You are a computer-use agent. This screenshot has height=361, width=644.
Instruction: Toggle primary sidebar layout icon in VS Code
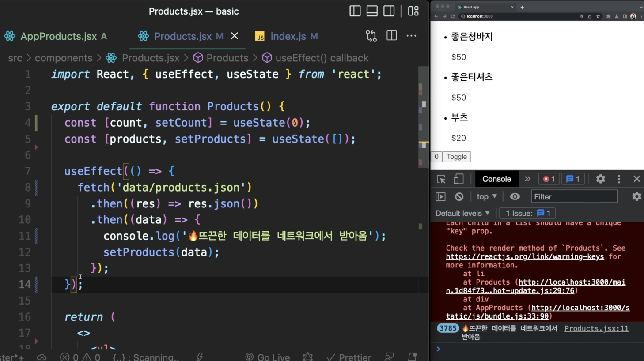355,11
